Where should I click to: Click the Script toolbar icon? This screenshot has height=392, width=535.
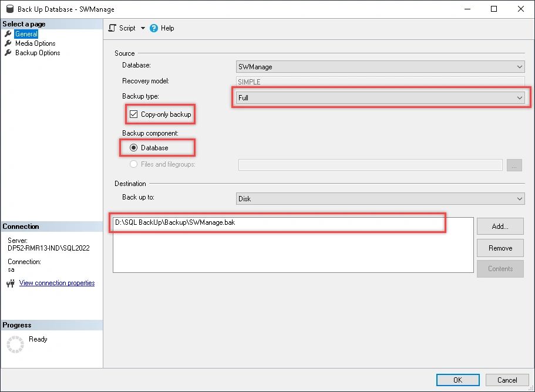click(x=113, y=28)
